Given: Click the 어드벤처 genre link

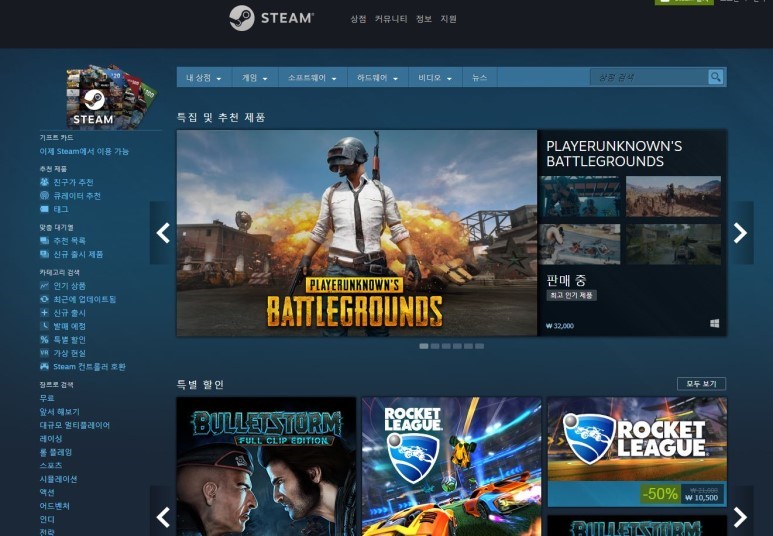Looking at the screenshot, I should [54, 505].
